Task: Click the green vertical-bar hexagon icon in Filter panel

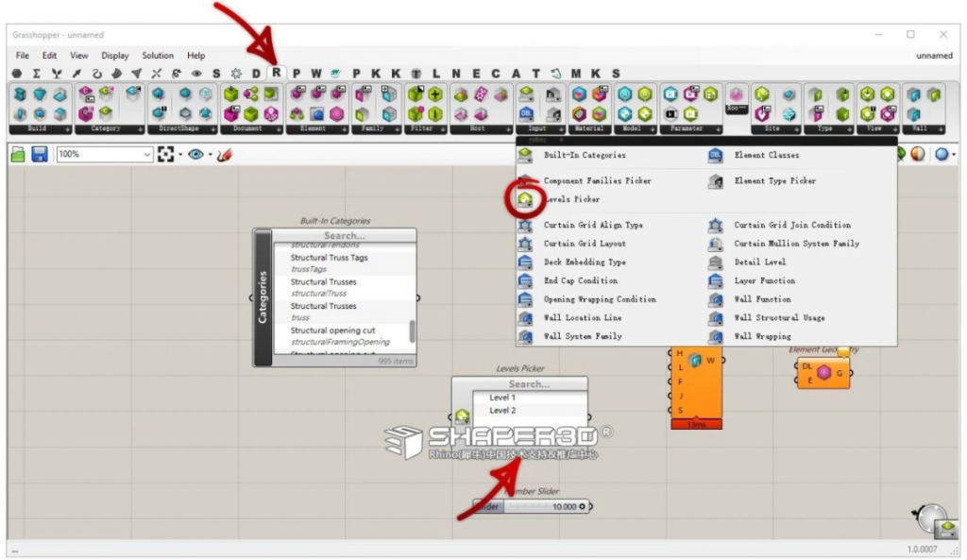Action: coord(435,113)
